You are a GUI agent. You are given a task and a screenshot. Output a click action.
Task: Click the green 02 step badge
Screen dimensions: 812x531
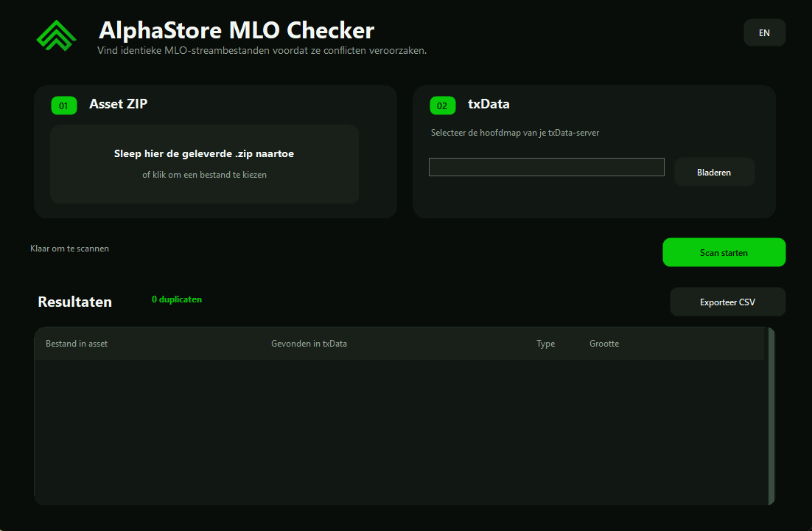(x=443, y=105)
